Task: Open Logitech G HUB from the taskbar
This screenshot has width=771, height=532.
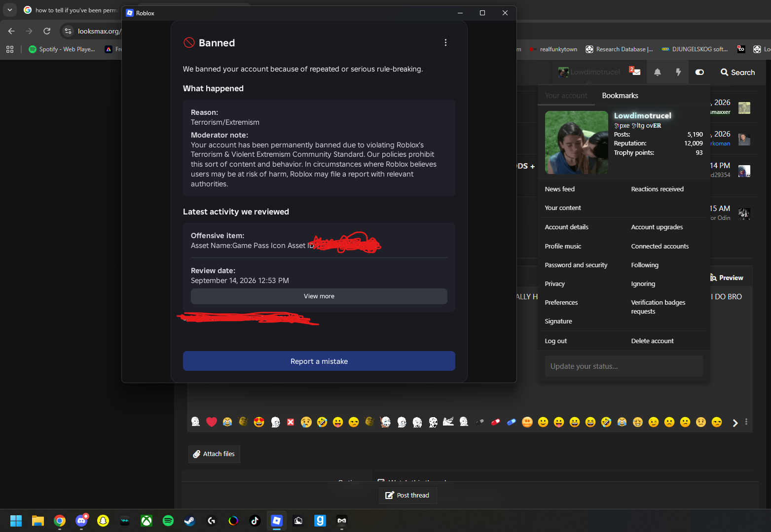Action: click(x=212, y=521)
